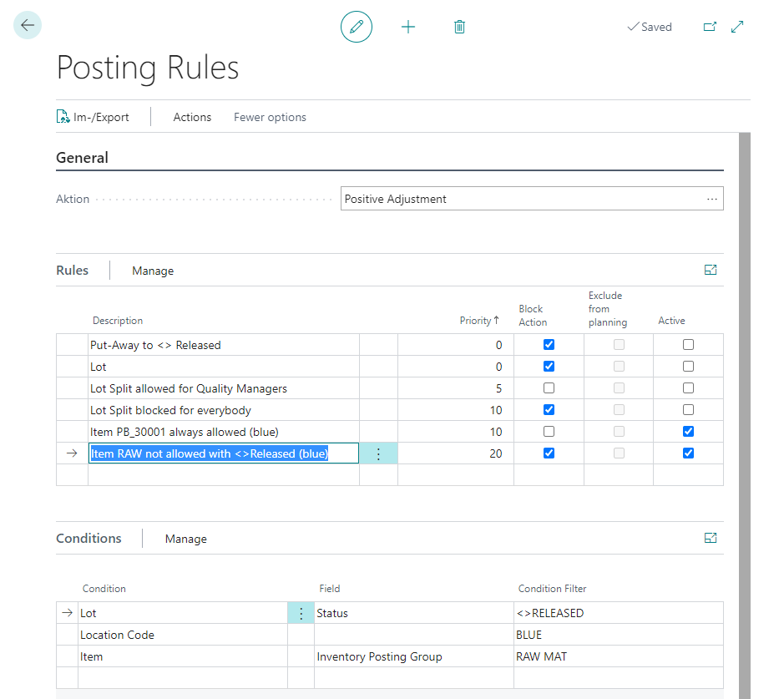Expand the Rules section with its corner icon
This screenshot has height=699, width=784.
click(711, 270)
